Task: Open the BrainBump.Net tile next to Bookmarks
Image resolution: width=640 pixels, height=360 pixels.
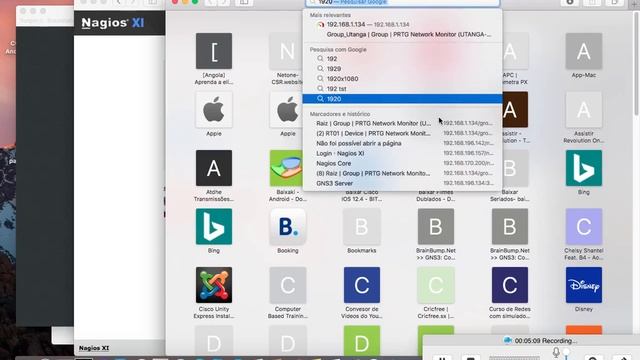Action: tap(436, 227)
